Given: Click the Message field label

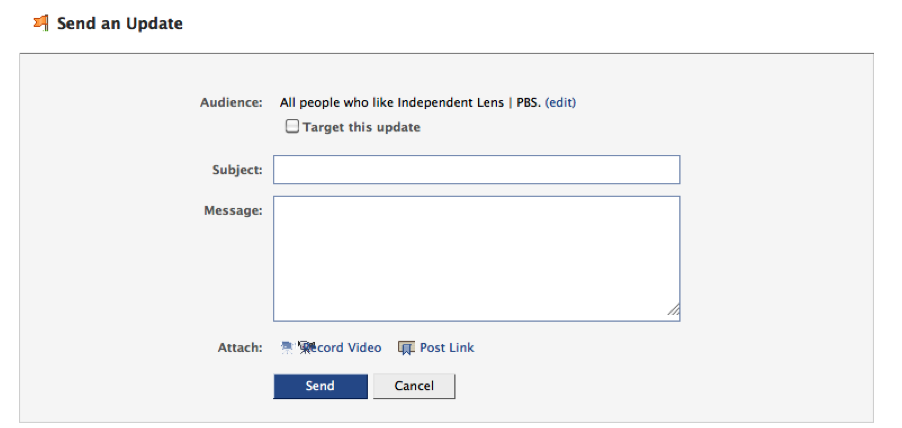Looking at the screenshot, I should [x=233, y=210].
